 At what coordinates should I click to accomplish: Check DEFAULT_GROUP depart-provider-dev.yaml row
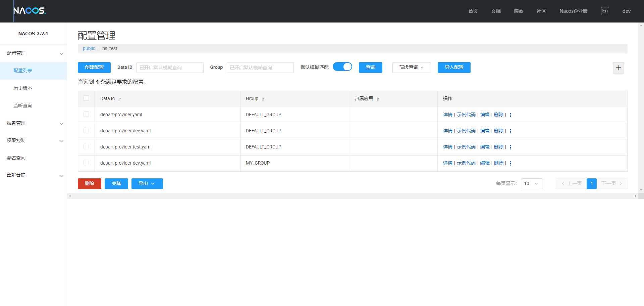coord(86,130)
